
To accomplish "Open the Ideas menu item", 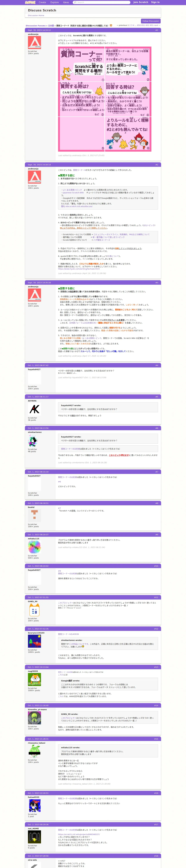I will [66, 2].
